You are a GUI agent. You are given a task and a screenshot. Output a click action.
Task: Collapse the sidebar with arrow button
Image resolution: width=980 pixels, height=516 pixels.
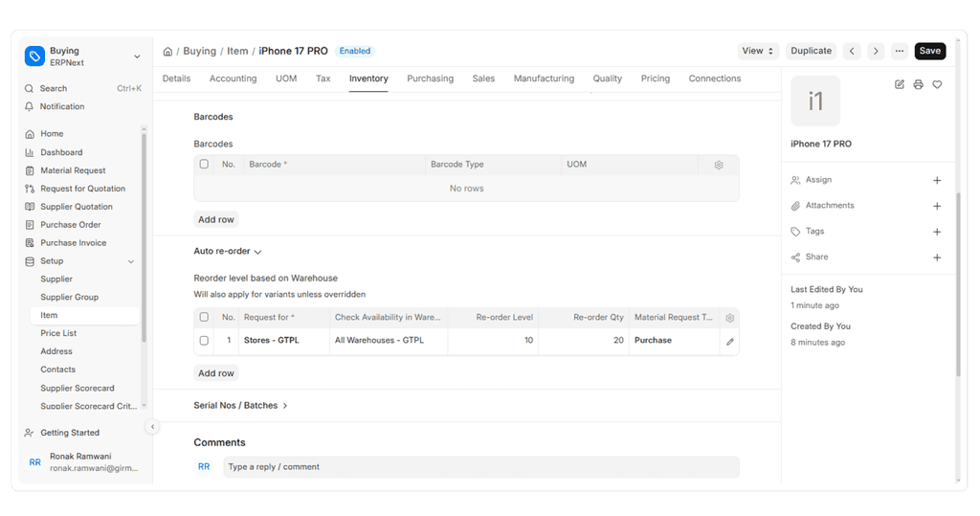[152, 427]
